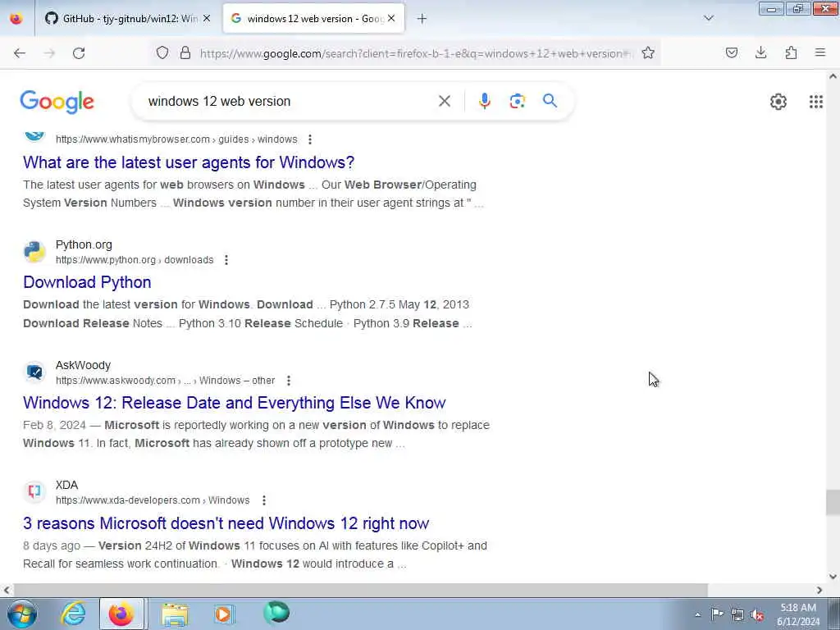Viewport: 840px width, 630px height.
Task: Switch to the GitHub win12 tab
Action: [x=127, y=19]
